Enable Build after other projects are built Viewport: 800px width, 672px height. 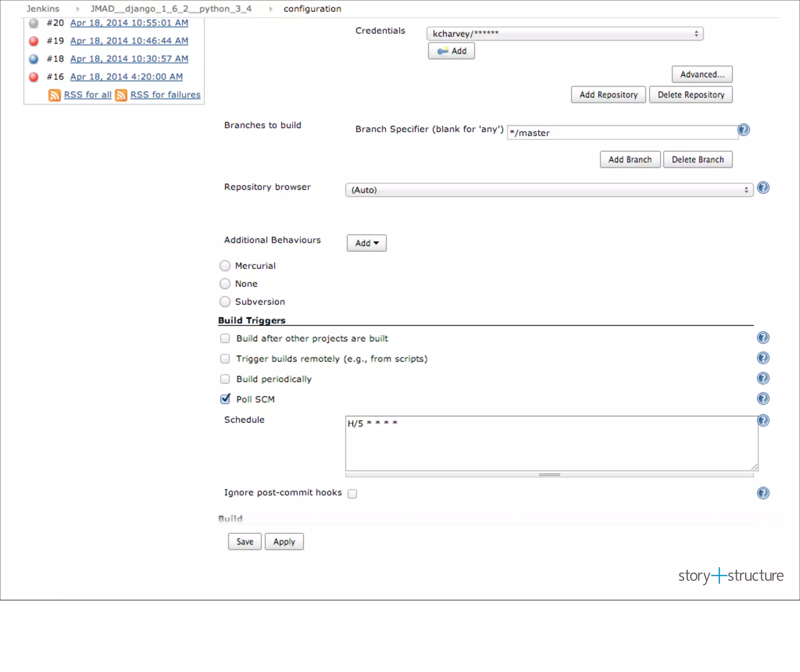pyautogui.click(x=225, y=338)
